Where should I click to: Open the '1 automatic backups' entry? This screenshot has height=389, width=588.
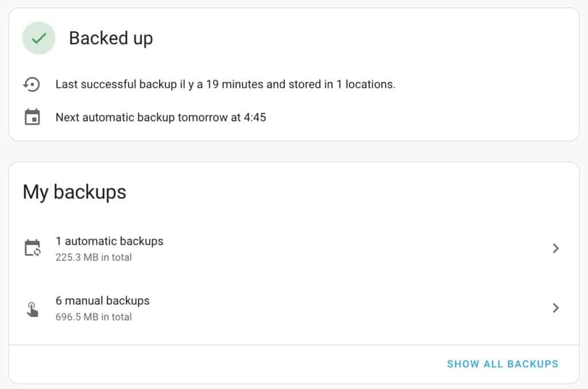[293, 248]
